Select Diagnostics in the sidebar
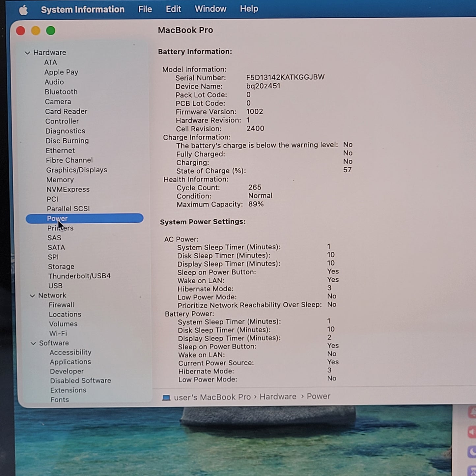 click(65, 131)
